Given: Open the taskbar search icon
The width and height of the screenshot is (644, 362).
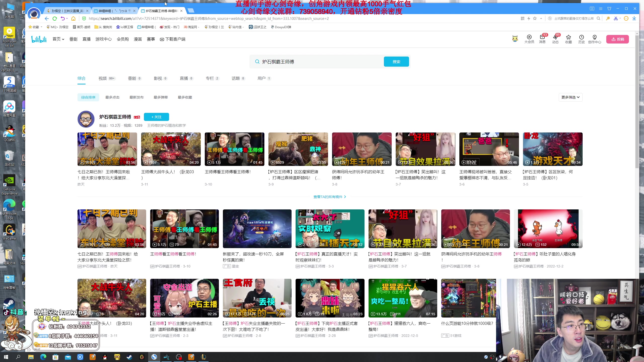Looking at the screenshot, I should pyautogui.click(x=18, y=357).
